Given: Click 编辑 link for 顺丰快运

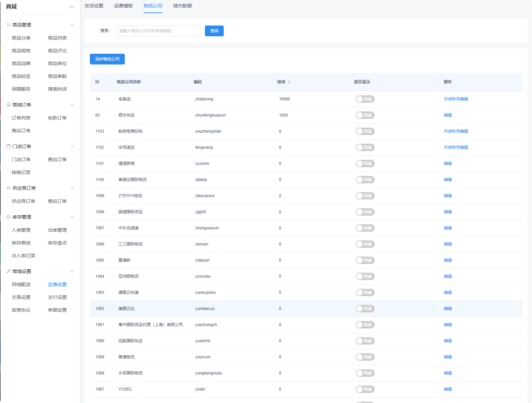Looking at the screenshot, I should (x=448, y=115).
